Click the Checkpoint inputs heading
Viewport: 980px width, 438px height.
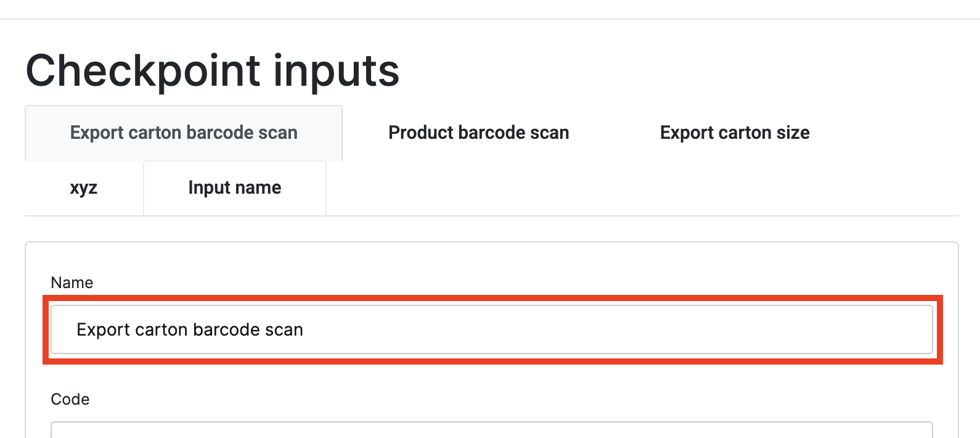(x=213, y=70)
